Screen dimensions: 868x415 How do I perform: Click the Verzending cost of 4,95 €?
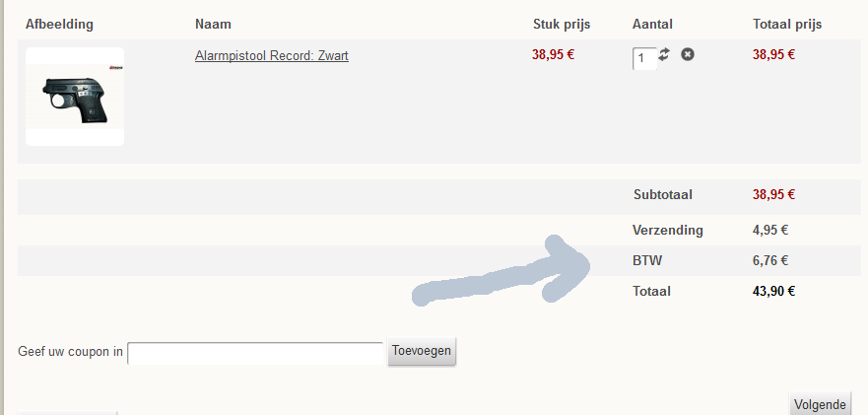pos(770,230)
